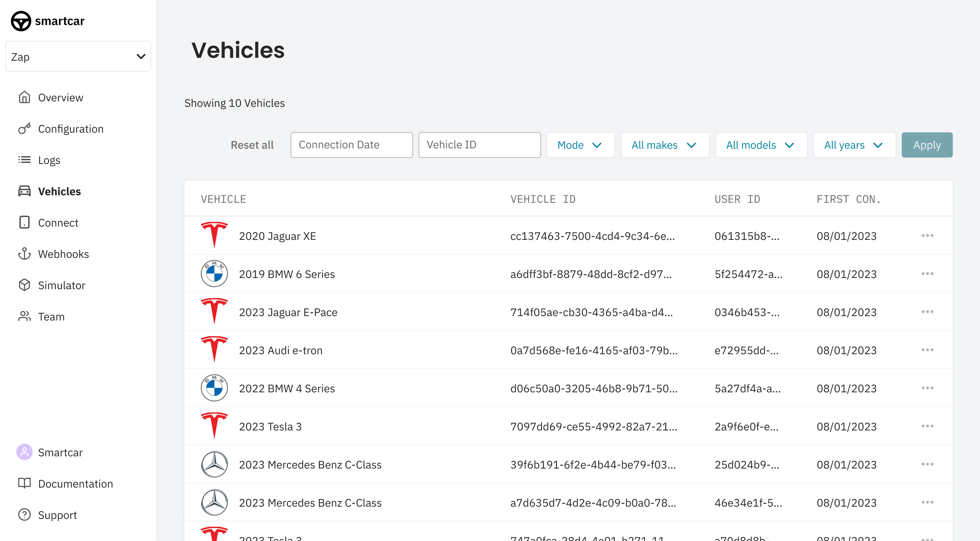The image size is (980, 541).
Task: Open the Mode filter dropdown
Action: (581, 145)
